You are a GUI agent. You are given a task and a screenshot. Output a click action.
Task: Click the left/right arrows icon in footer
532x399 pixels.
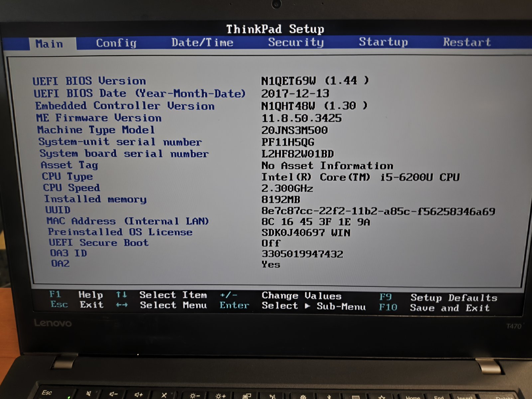tap(122, 305)
